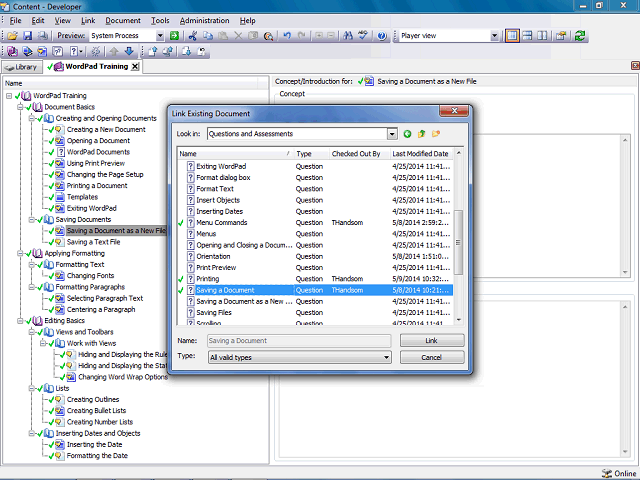Sort by Last Modified Date column
The width and height of the screenshot is (640, 480).
pos(422,154)
